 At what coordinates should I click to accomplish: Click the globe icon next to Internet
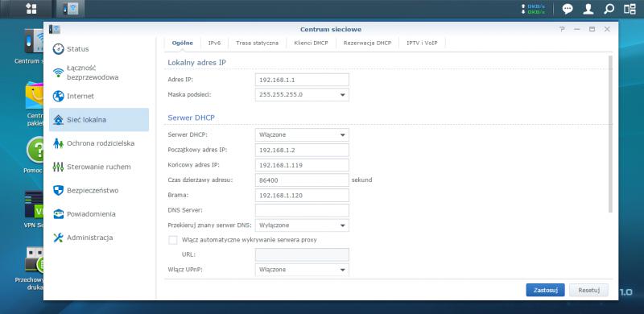(x=59, y=96)
